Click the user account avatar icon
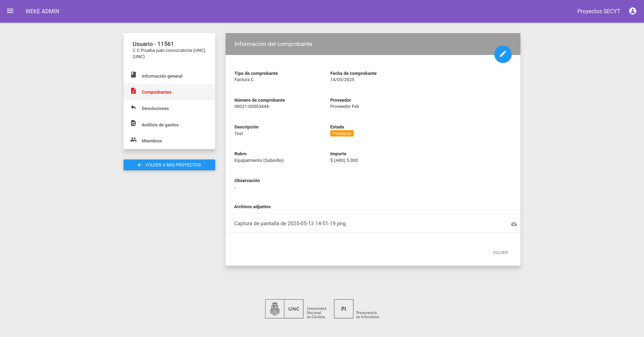This screenshot has height=337, width=644. (633, 11)
